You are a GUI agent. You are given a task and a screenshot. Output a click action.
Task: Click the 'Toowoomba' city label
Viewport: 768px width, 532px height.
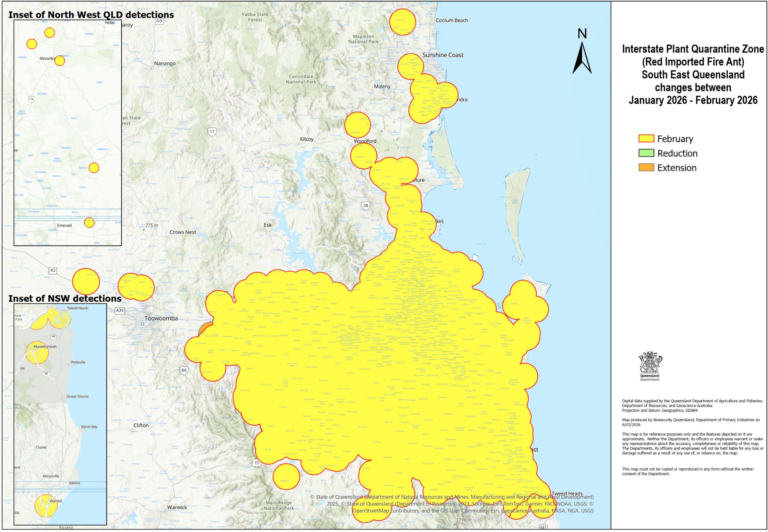point(161,319)
